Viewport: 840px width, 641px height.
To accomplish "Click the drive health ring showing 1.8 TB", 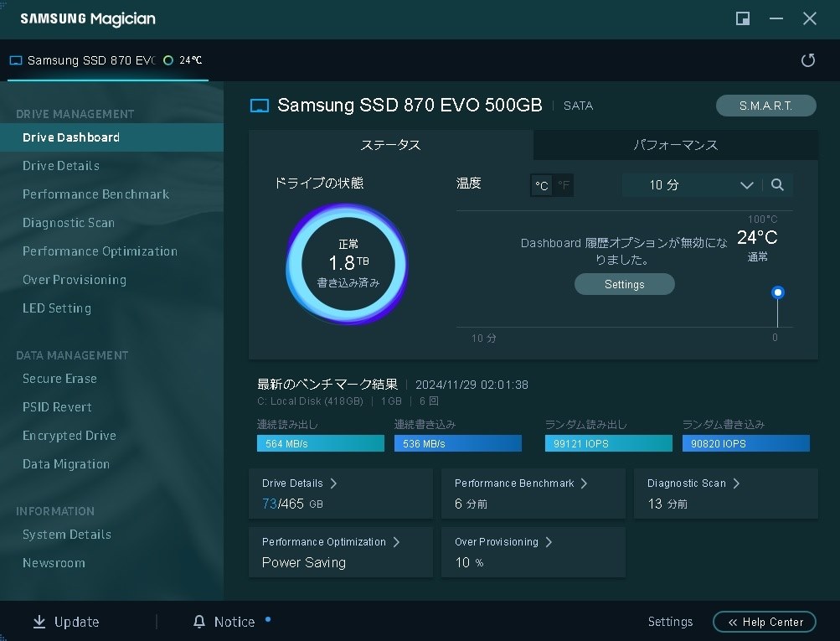I will (348, 264).
